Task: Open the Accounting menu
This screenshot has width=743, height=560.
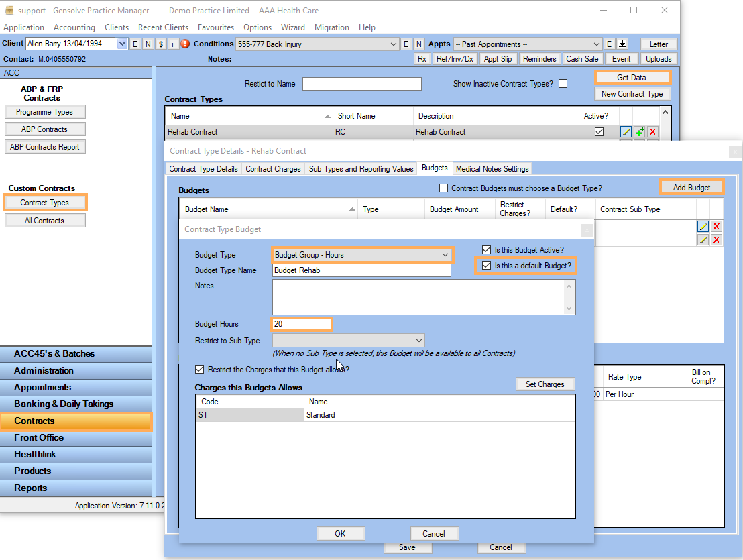Action: point(74,27)
